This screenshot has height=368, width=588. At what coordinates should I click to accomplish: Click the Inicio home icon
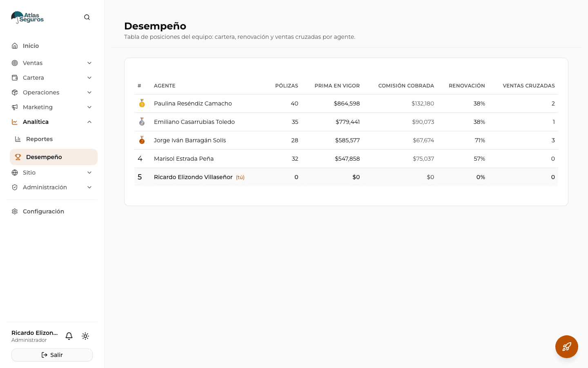(x=15, y=46)
